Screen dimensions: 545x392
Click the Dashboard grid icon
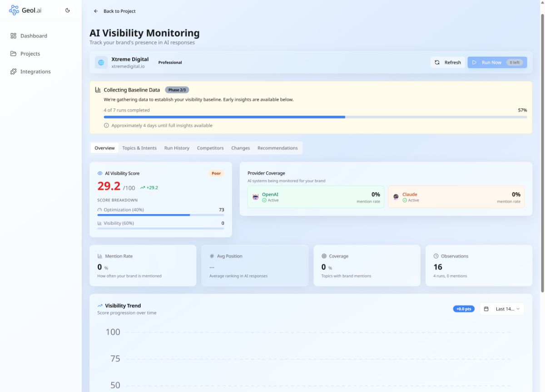(14, 36)
